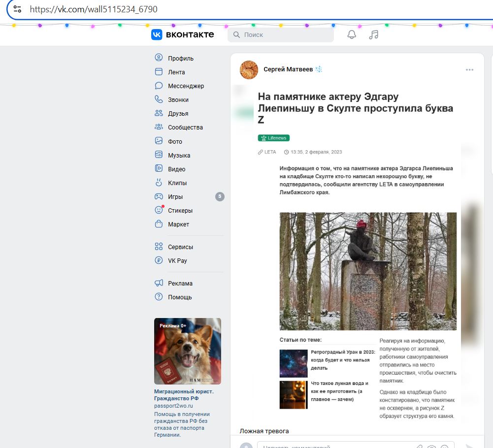Click the Поиск search field
This screenshot has height=448, width=493.
(x=280, y=34)
